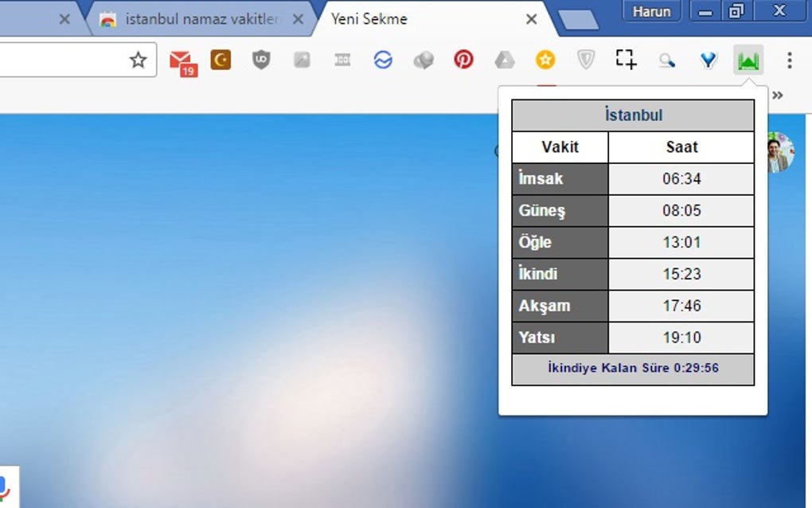Bookmark this page with the star icon

[x=139, y=59]
